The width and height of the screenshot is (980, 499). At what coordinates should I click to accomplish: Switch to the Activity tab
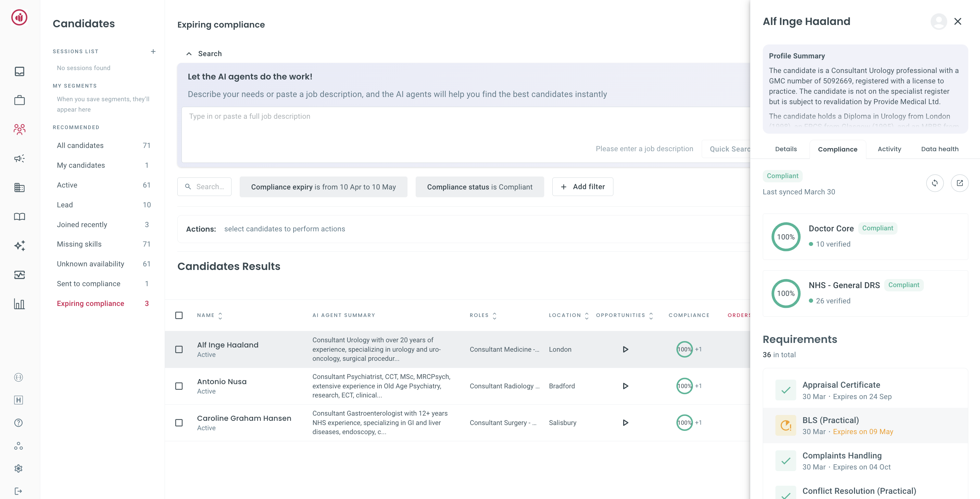(889, 149)
